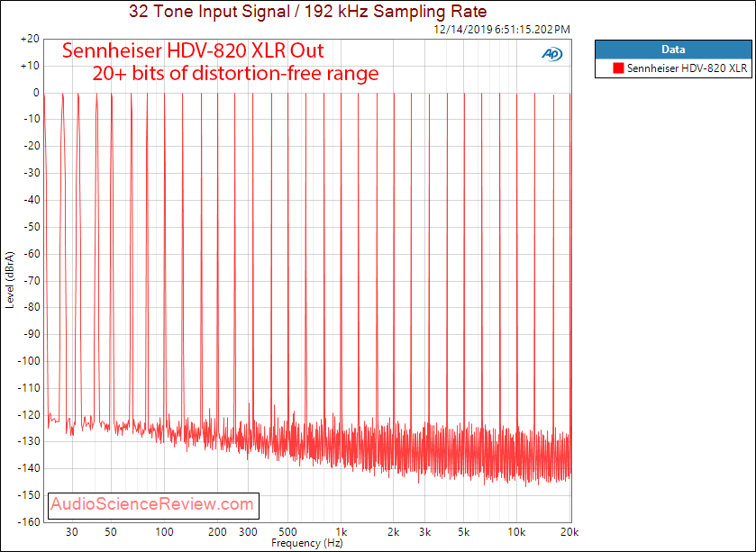Image resolution: width=756 pixels, height=552 pixels.
Task: Click the "-30" y-axis tick label
Action: pyautogui.click(x=32, y=173)
